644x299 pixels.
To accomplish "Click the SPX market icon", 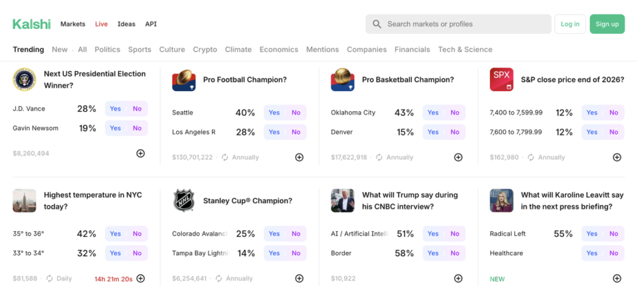I will [x=501, y=80].
